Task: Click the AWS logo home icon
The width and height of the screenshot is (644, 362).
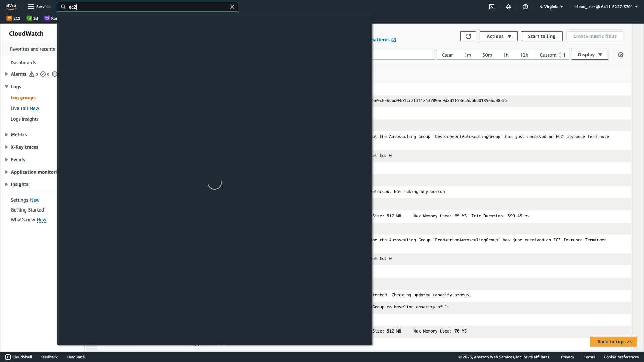Action: pos(11,6)
